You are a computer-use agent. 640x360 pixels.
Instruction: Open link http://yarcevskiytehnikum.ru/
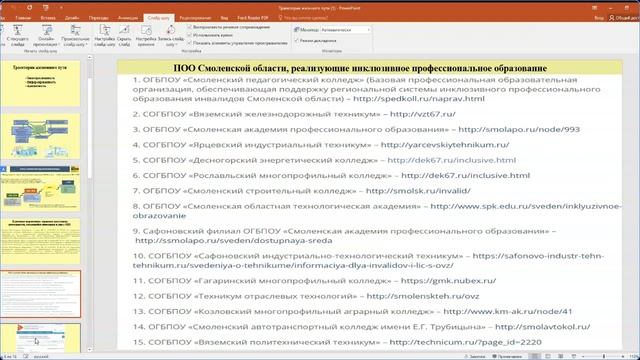tap(445, 144)
